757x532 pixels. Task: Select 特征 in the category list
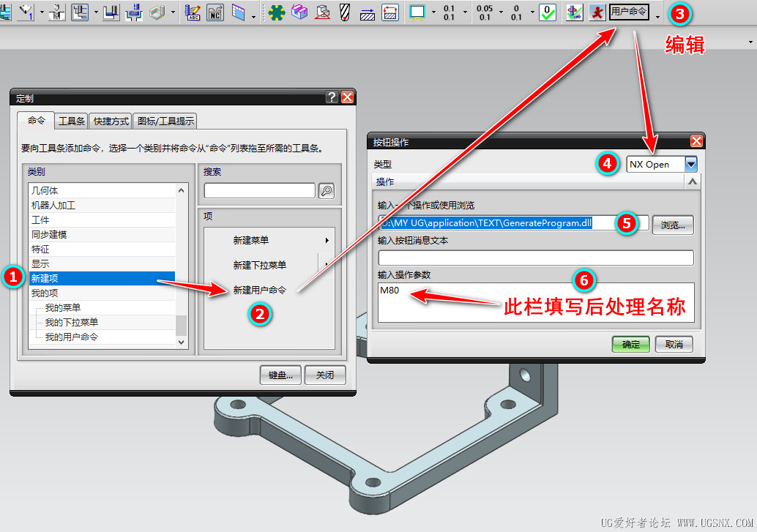102,249
